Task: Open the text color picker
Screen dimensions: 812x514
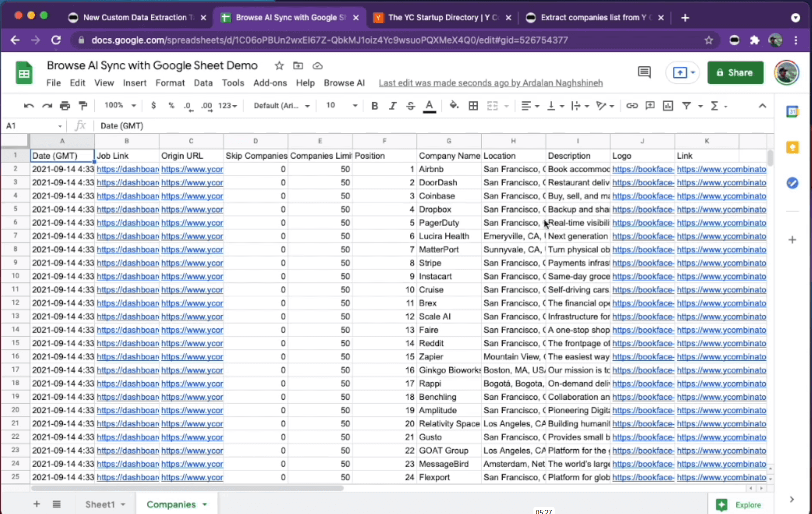Action: point(429,106)
